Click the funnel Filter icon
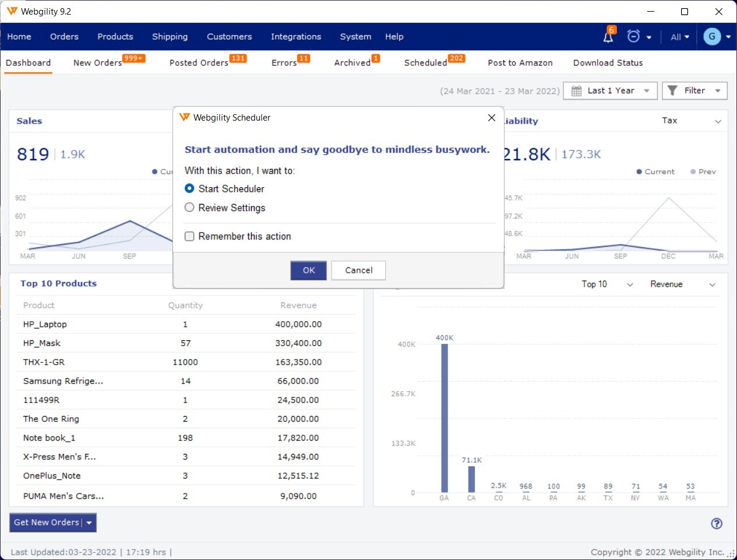Screen dimensions: 737x560 point(672,90)
